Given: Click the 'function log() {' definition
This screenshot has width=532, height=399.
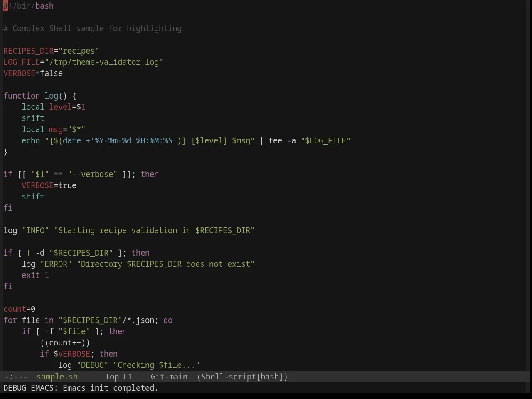Looking at the screenshot, I should (x=40, y=96).
